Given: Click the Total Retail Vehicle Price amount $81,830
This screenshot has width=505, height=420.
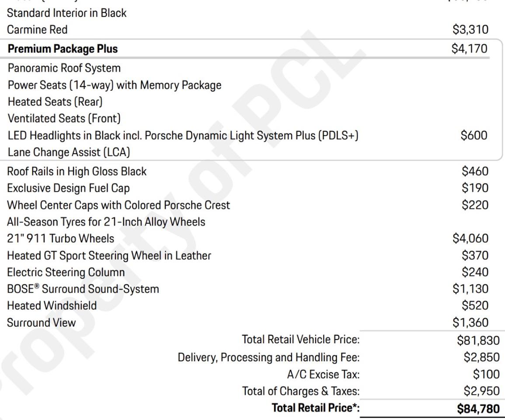Looking at the screenshot, I should [475, 340].
